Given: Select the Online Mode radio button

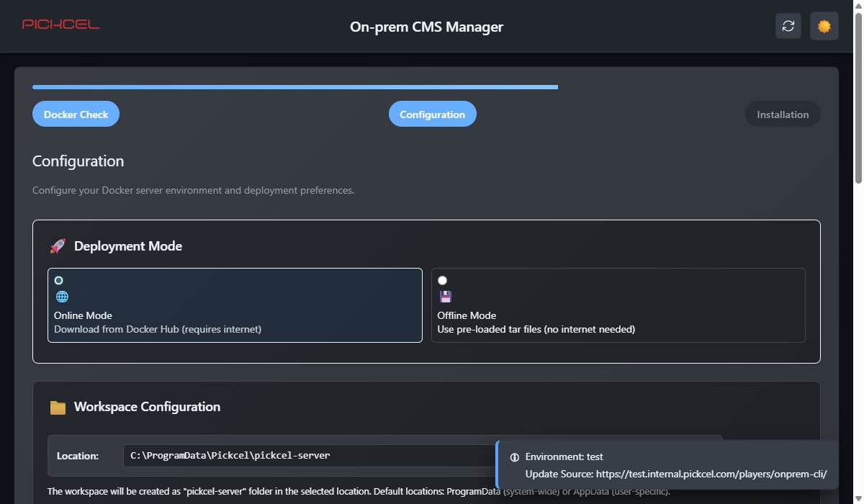Looking at the screenshot, I should [x=59, y=280].
